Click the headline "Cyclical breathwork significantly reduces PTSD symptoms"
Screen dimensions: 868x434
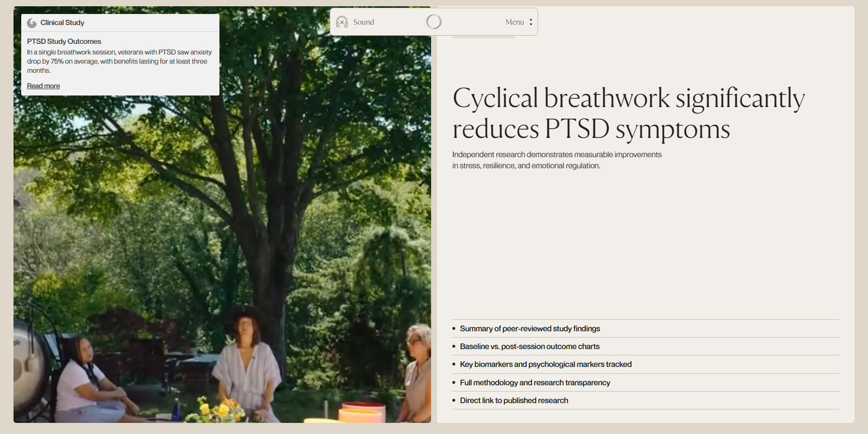pyautogui.click(x=627, y=113)
